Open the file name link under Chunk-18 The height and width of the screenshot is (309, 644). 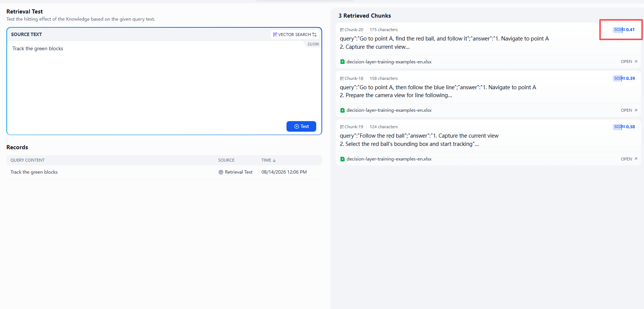click(x=389, y=110)
